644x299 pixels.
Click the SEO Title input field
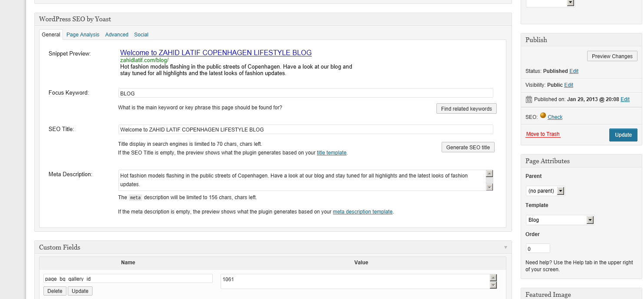click(x=306, y=129)
